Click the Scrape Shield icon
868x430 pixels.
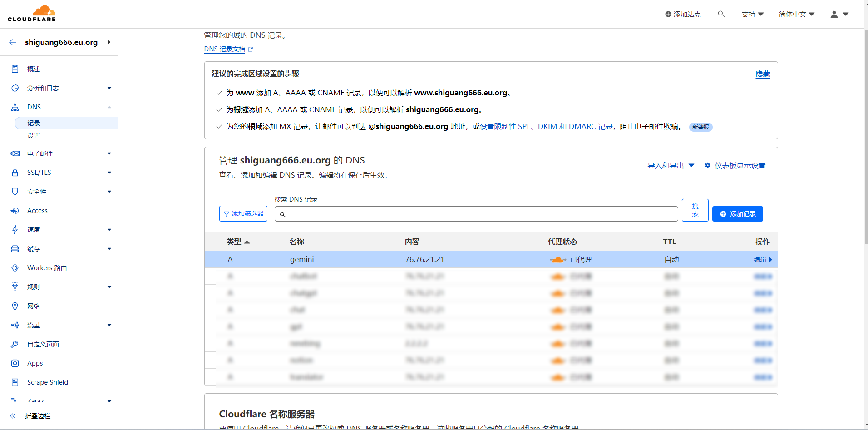pos(15,382)
